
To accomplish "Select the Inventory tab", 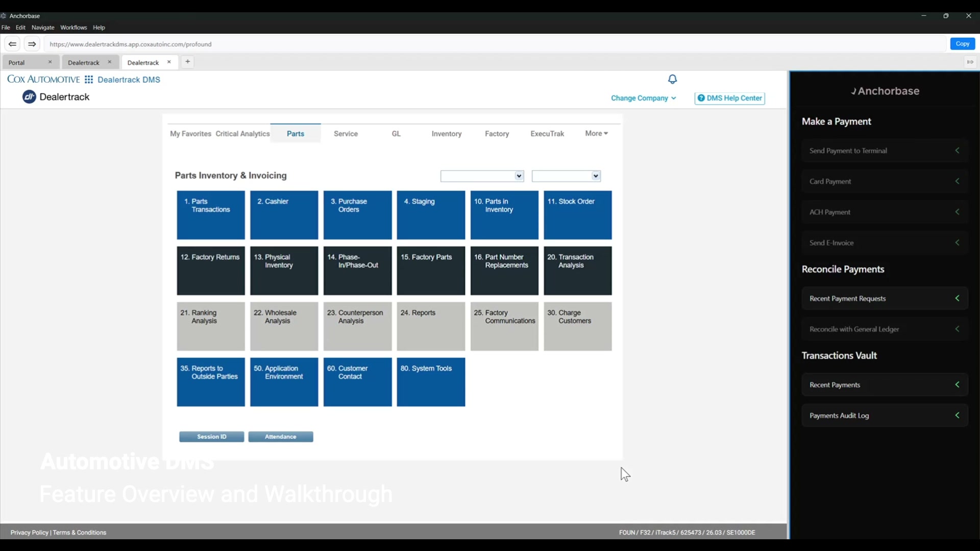I will coord(446,134).
